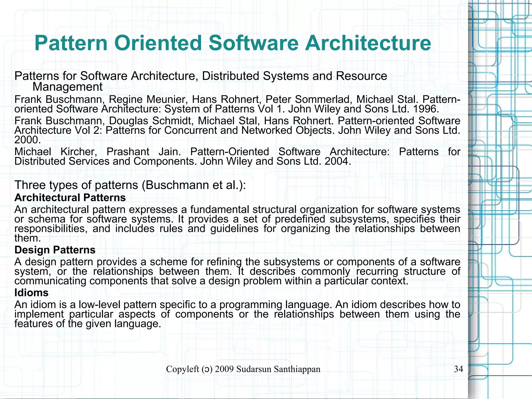Click the footer 'Copyleft (ɔ) 2009 Sudarsun Santhiappan'
Viewport: 532px width, 399px height.
243,369
